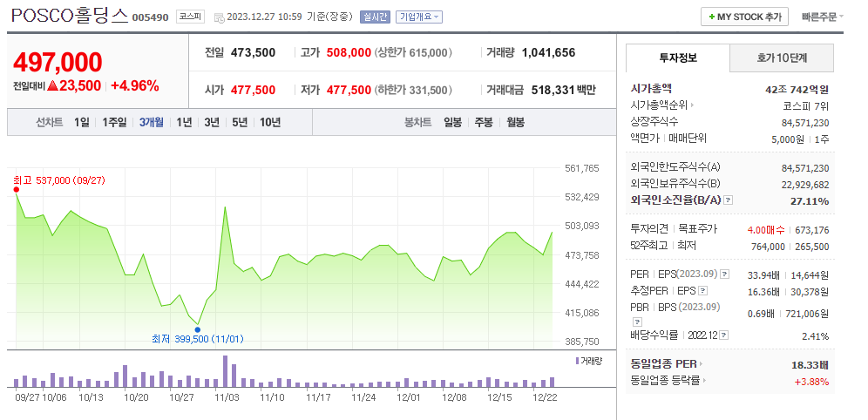Open the 동일업종 PER link
The width and height of the screenshot is (868, 420).
coord(667,364)
